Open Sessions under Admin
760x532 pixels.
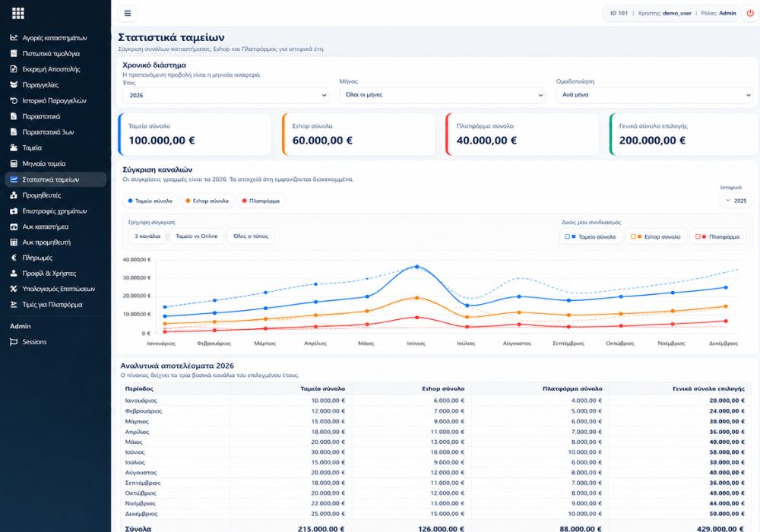point(55,341)
